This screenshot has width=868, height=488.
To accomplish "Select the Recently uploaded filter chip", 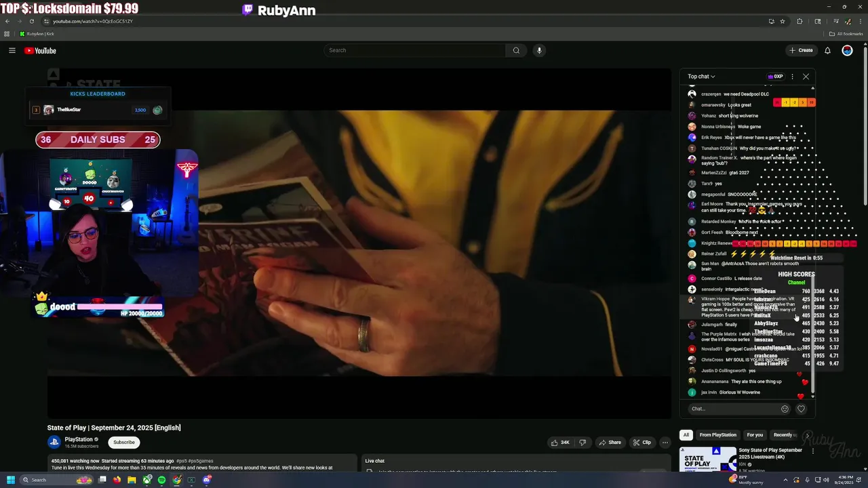I will [x=785, y=434].
